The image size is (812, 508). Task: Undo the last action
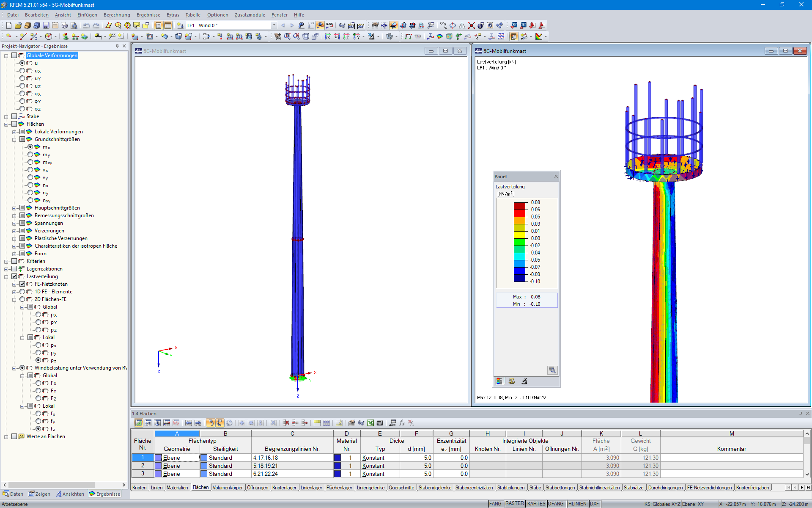tap(86, 25)
